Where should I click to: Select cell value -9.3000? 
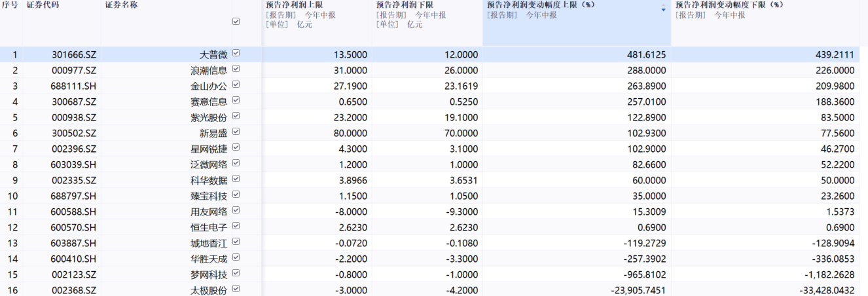point(461,212)
